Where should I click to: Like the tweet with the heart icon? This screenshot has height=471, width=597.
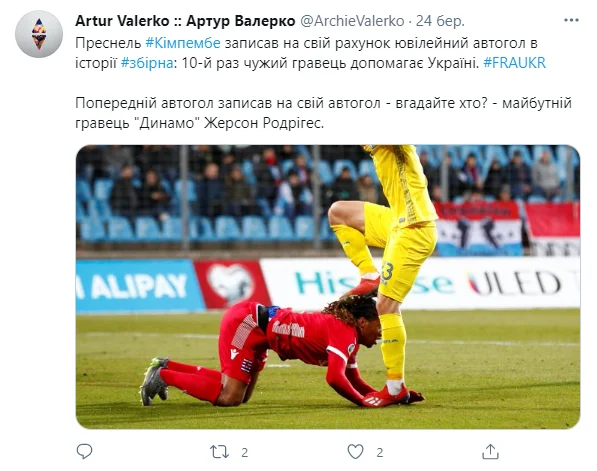coord(355,452)
